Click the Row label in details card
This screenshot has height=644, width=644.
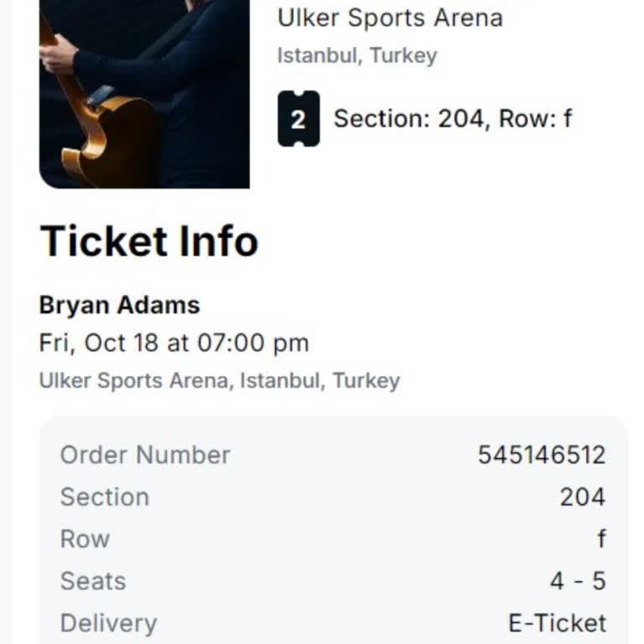85,538
